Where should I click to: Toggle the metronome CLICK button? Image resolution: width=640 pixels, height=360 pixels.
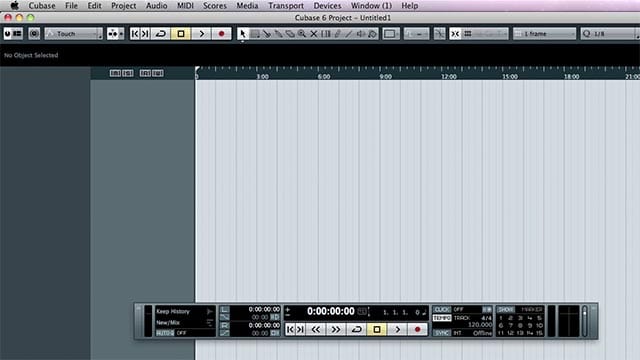pos(442,309)
